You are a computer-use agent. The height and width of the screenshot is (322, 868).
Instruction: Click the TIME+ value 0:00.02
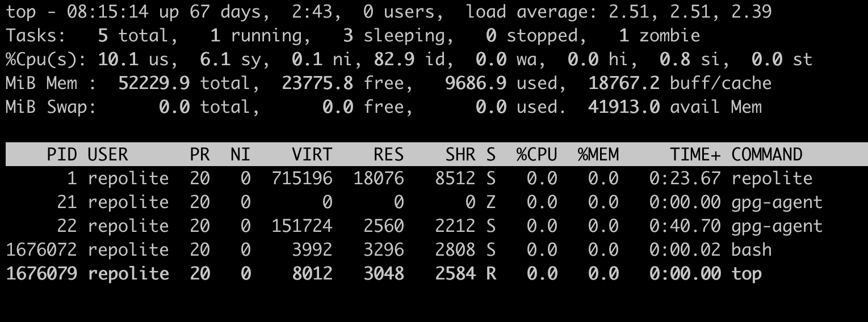click(685, 250)
